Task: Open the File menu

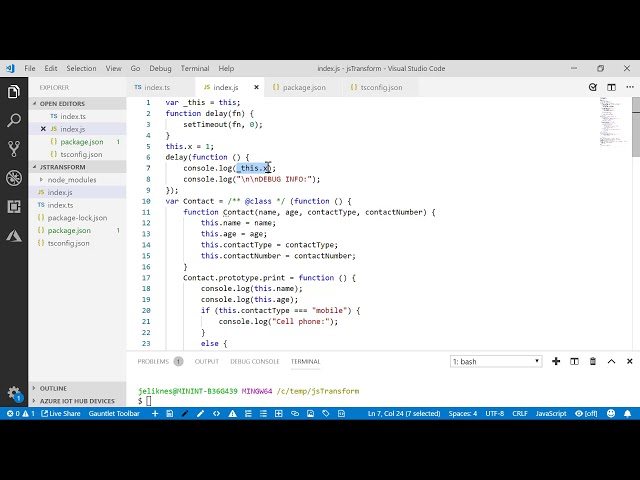Action: [30, 68]
